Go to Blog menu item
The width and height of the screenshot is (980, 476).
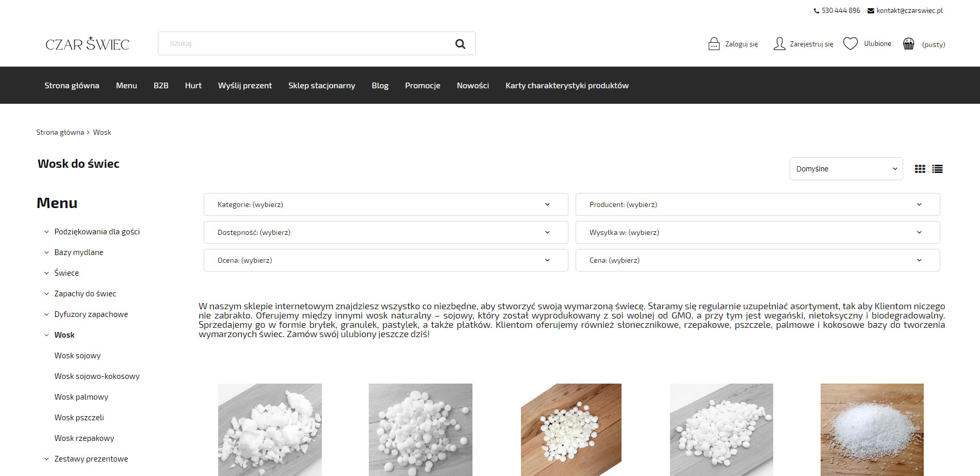380,86
